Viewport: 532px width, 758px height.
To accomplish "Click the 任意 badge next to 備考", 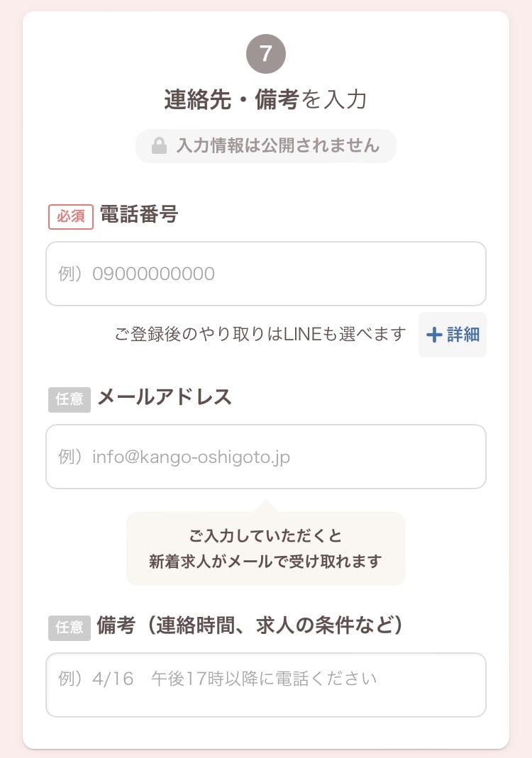I will tap(70, 628).
